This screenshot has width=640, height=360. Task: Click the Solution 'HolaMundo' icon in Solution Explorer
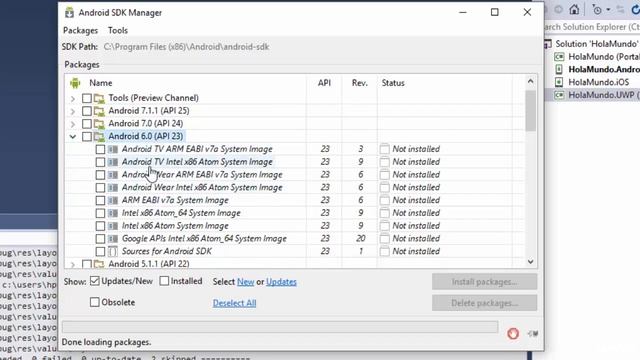coord(548,44)
